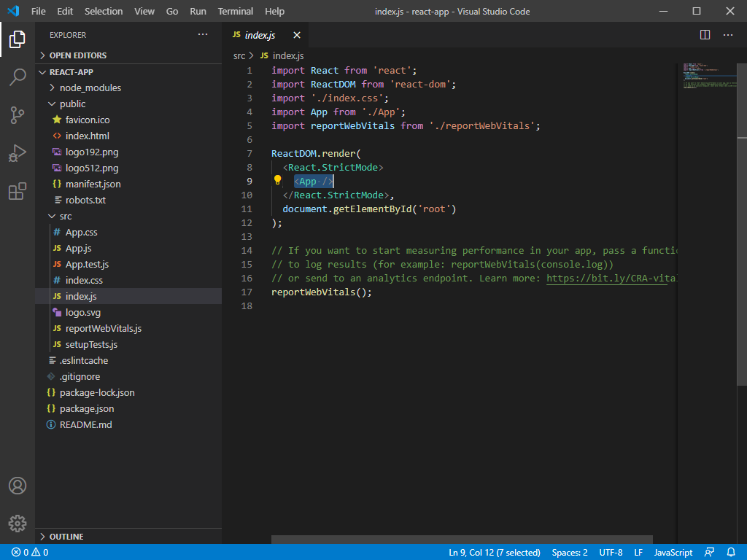Open App.js in src folder

click(128, 248)
